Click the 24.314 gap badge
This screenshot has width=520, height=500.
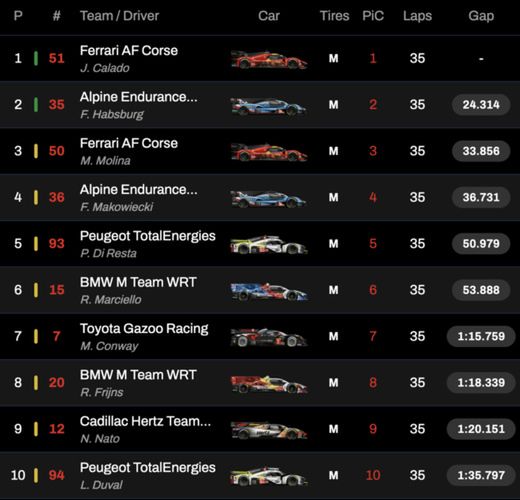481,105
